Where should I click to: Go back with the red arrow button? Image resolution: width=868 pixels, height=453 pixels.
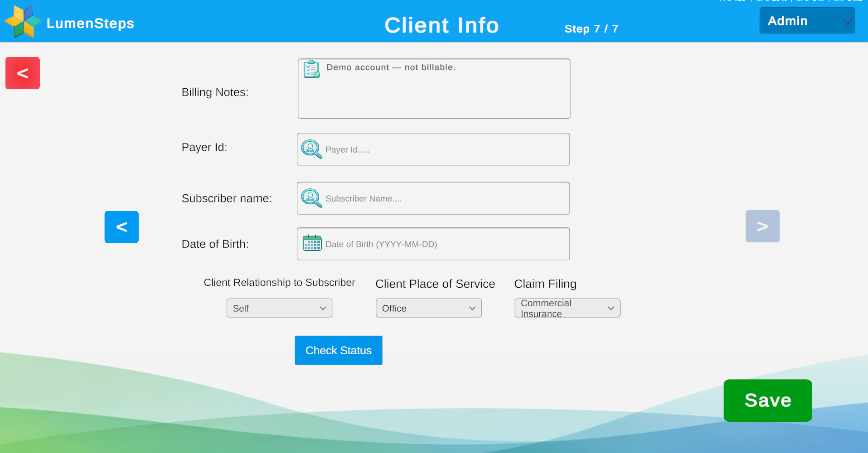coord(23,73)
